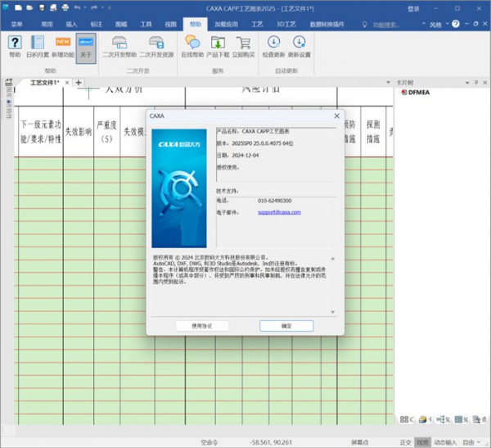The width and height of the screenshot is (491, 448).
Task: Click the print icon in title bar
Action: pyautogui.click(x=65, y=8)
